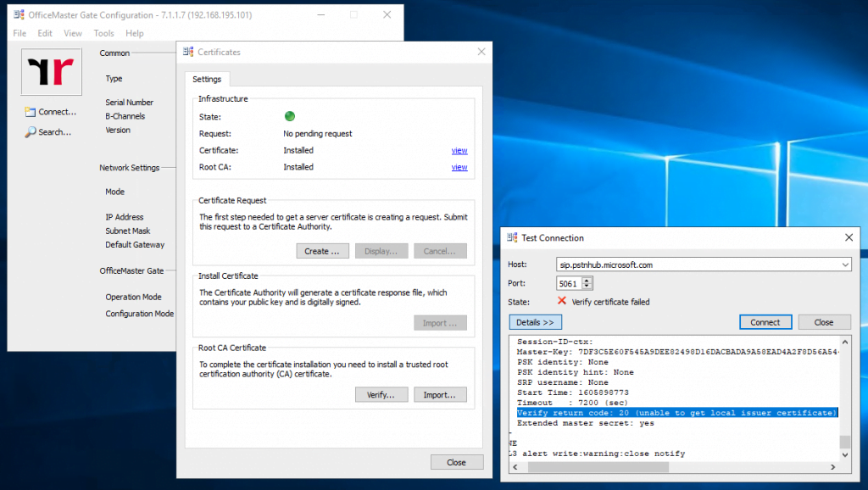The height and width of the screenshot is (490, 868).
Task: Click the green State indicator in Infrastructure
Action: [x=290, y=116]
